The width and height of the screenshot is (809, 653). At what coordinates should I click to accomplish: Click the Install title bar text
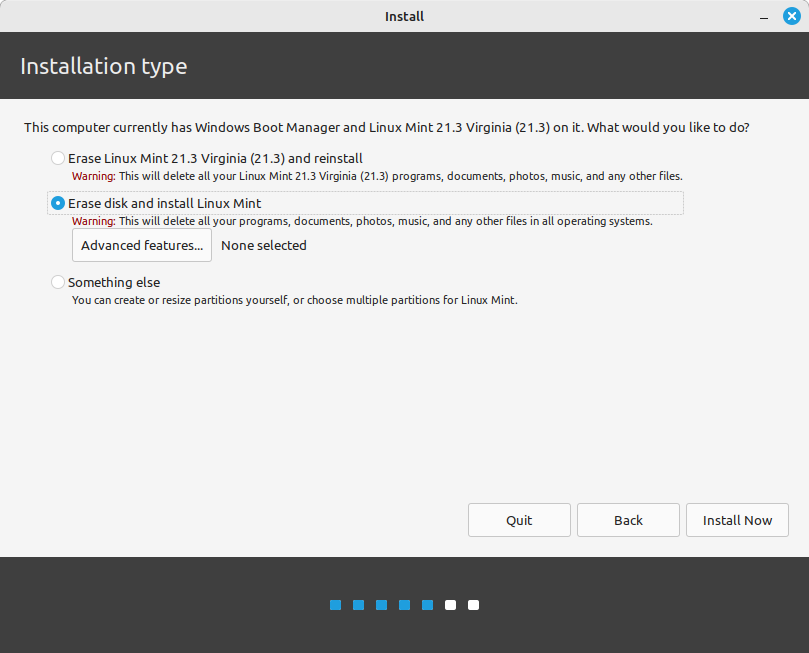click(404, 17)
